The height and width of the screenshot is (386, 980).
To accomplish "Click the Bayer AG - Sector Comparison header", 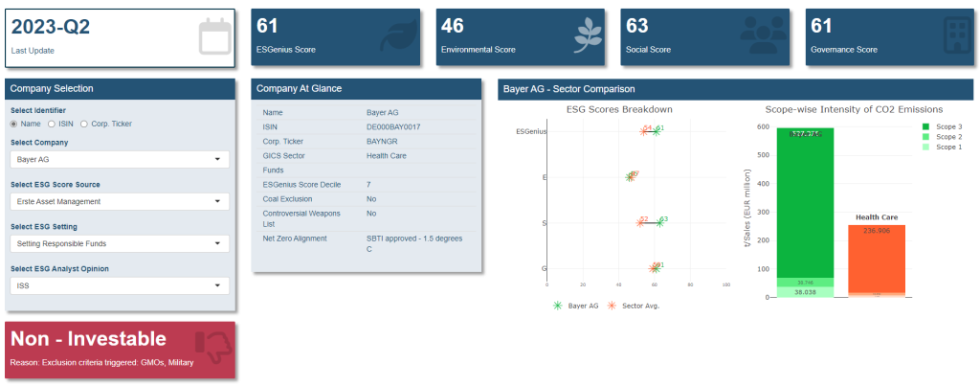I will [735, 89].
